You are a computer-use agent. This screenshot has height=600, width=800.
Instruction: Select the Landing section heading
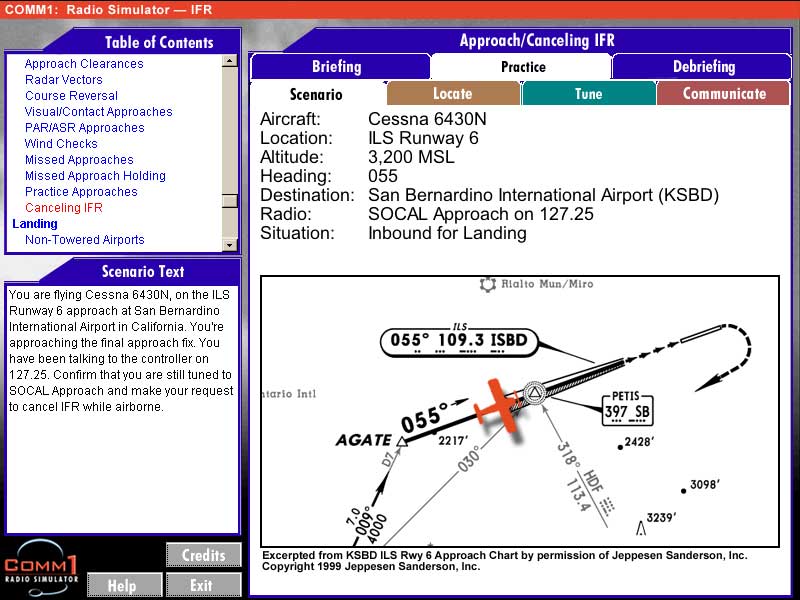[x=35, y=224]
